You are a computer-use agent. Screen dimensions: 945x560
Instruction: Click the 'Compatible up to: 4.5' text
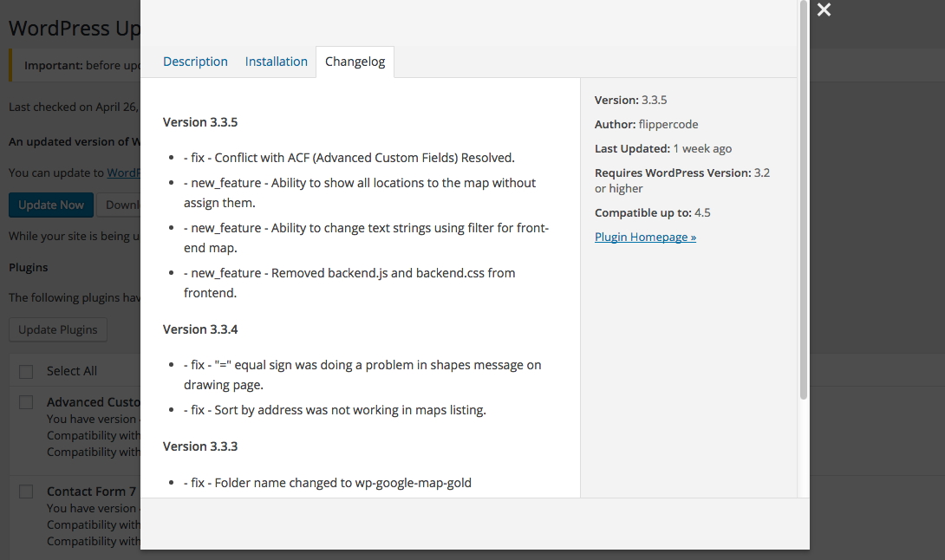(652, 212)
